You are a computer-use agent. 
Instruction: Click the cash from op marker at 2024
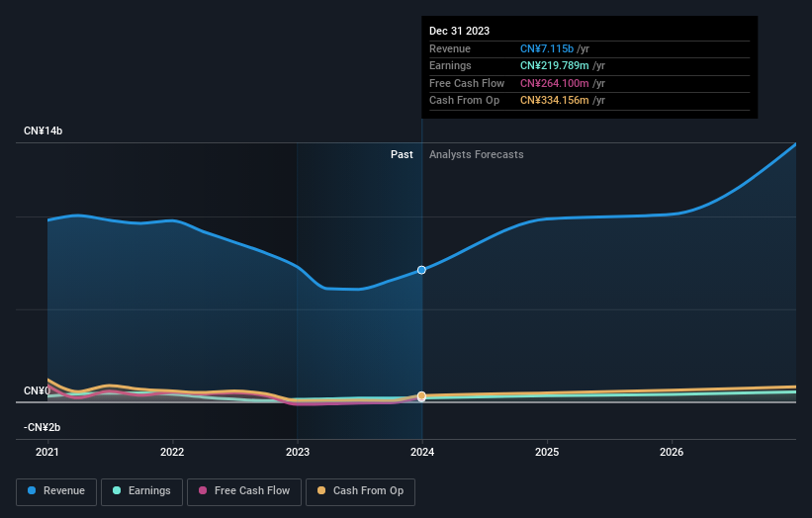pos(421,395)
